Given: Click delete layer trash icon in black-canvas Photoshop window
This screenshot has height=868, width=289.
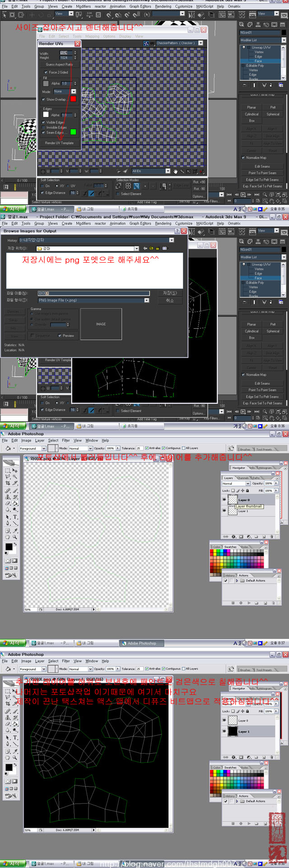Looking at the screenshot, I should [272, 757].
